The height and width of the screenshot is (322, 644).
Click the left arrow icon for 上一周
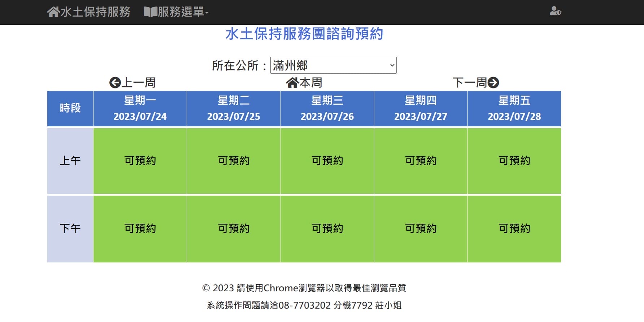(115, 83)
